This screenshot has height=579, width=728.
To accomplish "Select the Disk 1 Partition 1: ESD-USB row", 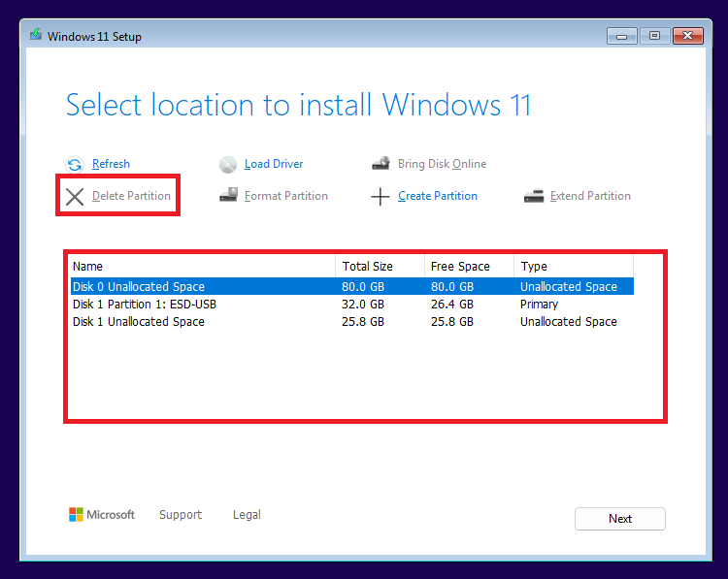I will 352,304.
